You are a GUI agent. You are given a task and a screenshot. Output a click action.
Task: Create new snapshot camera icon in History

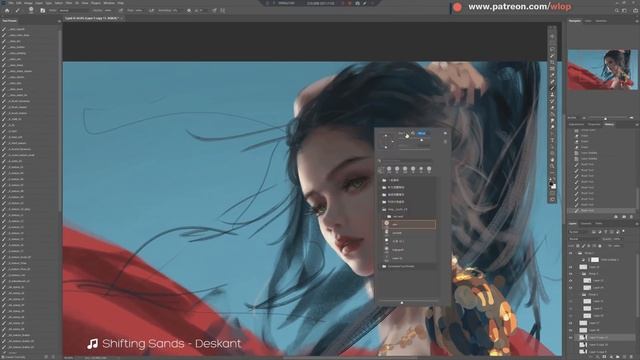point(624,216)
